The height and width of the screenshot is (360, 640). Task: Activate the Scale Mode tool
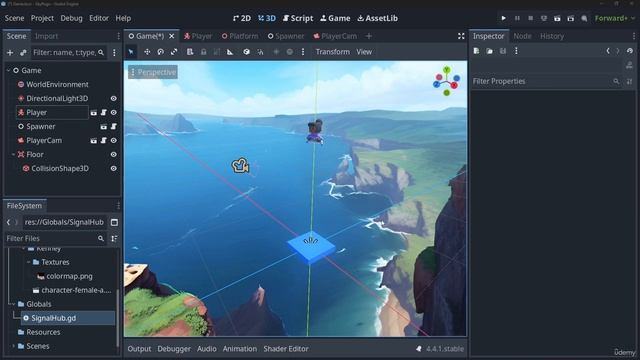tap(174, 52)
